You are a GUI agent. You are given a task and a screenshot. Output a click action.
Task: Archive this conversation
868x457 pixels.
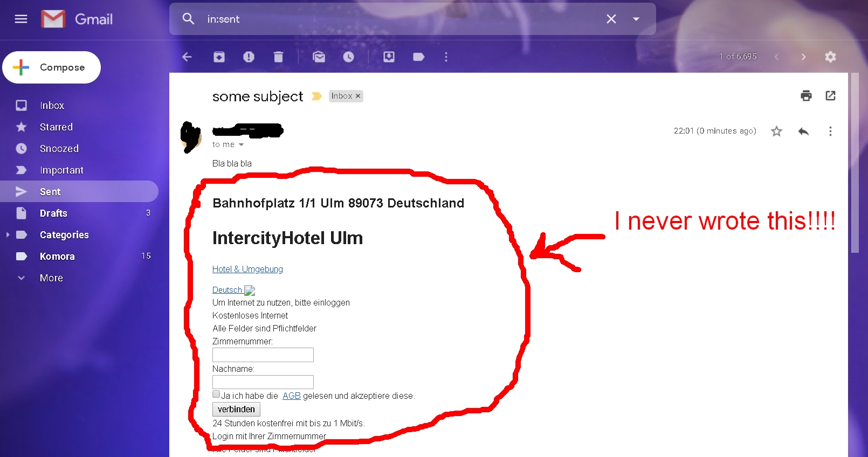(x=219, y=57)
